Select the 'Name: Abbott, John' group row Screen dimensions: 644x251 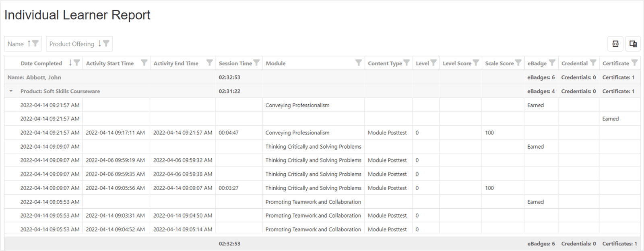coord(322,77)
